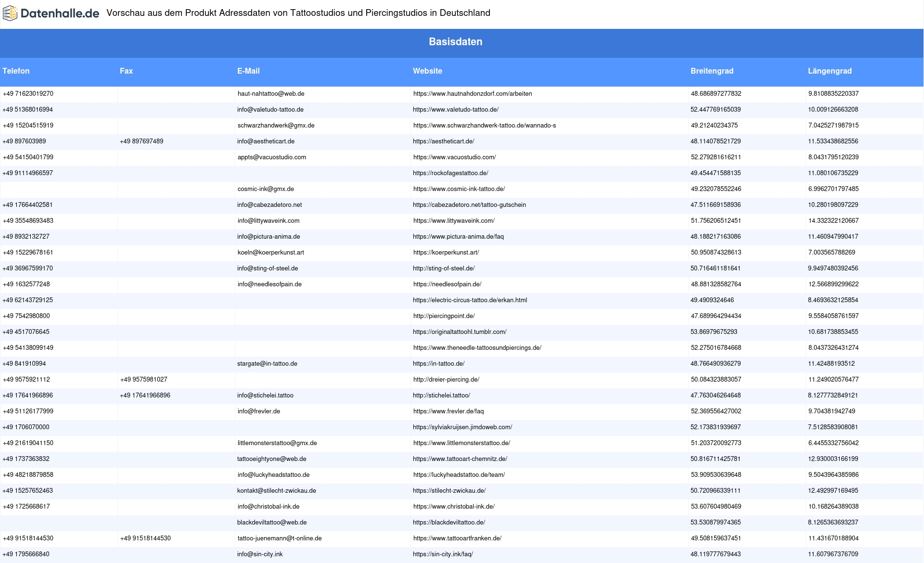Open the originaltattoohl.tumblr.com link

[x=460, y=332]
